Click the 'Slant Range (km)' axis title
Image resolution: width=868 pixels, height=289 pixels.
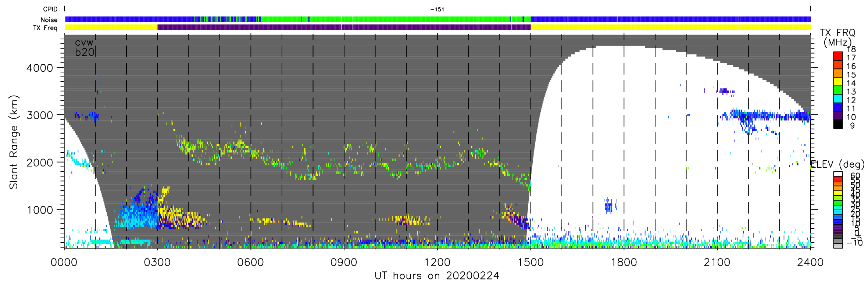click(14, 142)
